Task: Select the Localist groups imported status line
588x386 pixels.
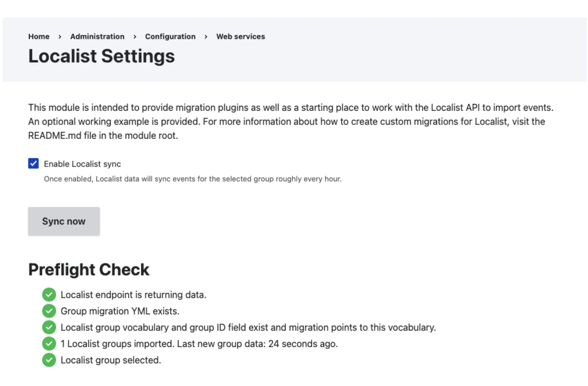Action: coord(199,344)
